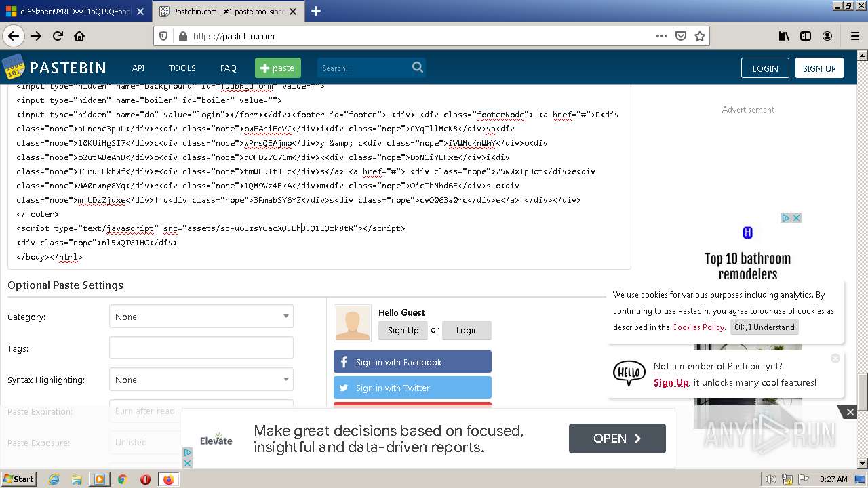The height and width of the screenshot is (488, 868).
Task: Open the Firefox home page
Action: click(79, 36)
